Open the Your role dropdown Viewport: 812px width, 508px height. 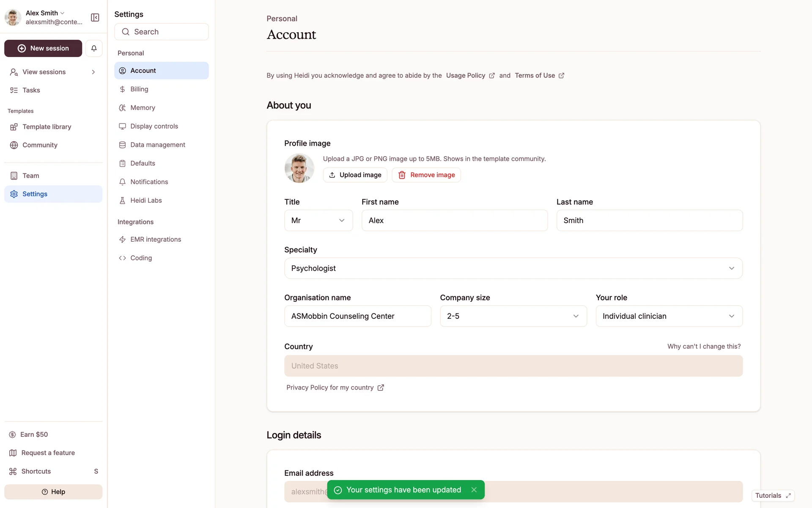669,316
